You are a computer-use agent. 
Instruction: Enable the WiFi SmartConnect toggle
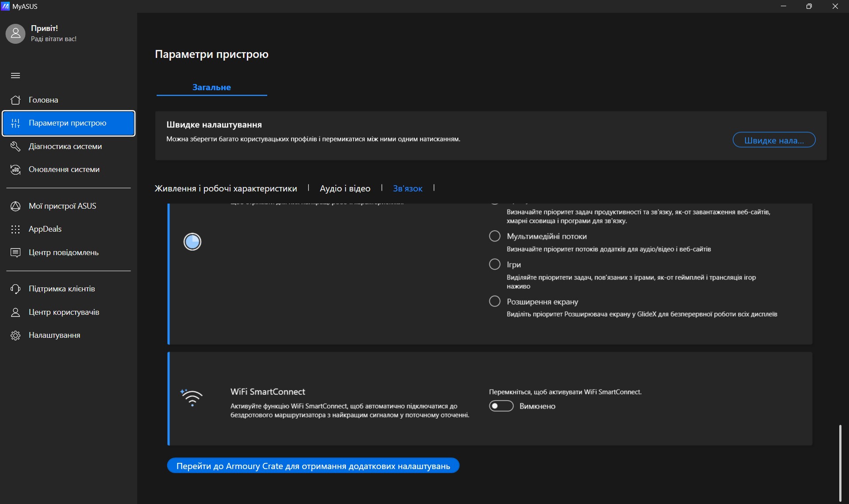click(501, 406)
